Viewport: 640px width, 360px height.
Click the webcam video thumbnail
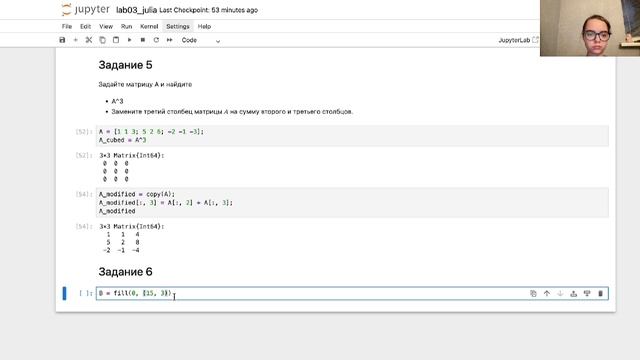pyautogui.click(x=590, y=28)
